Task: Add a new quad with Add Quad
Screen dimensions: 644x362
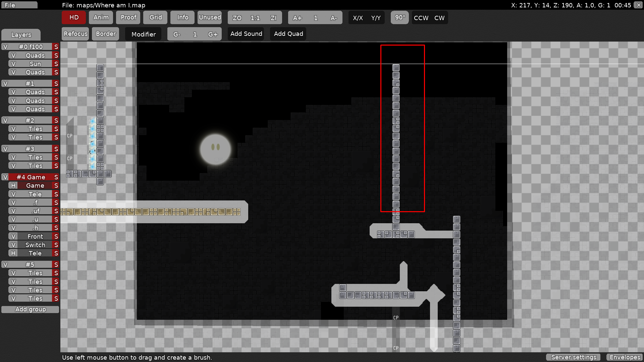Action: click(x=288, y=34)
